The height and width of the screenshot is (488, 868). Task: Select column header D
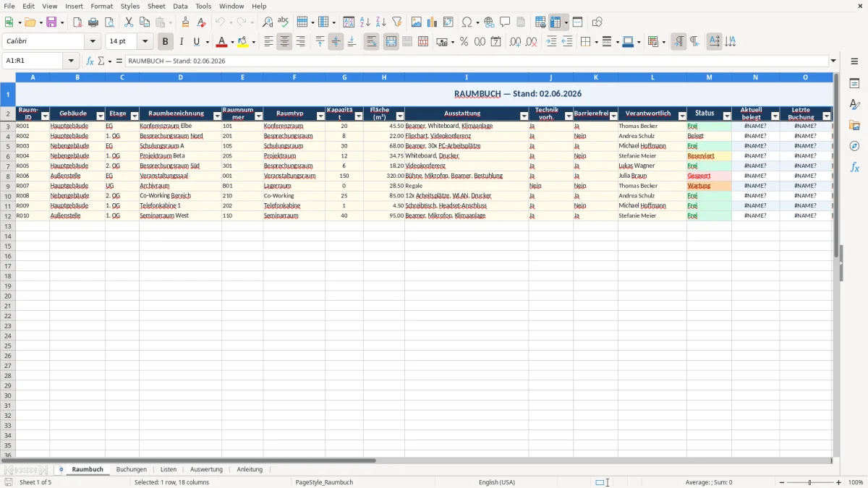pyautogui.click(x=180, y=77)
